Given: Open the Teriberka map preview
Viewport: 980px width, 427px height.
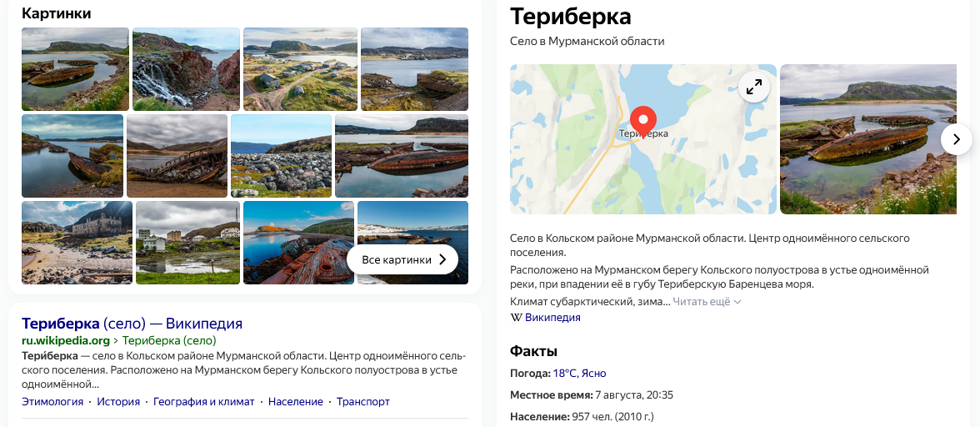Looking at the screenshot, I should (x=643, y=139).
